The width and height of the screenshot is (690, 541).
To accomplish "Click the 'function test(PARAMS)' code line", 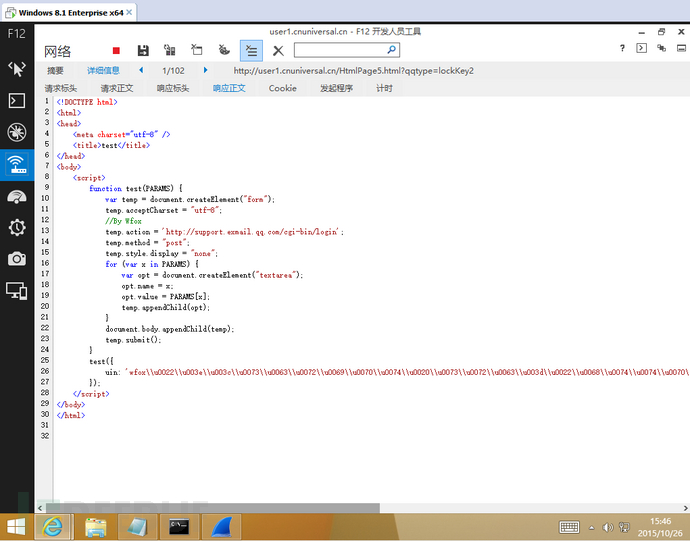I will point(136,188).
